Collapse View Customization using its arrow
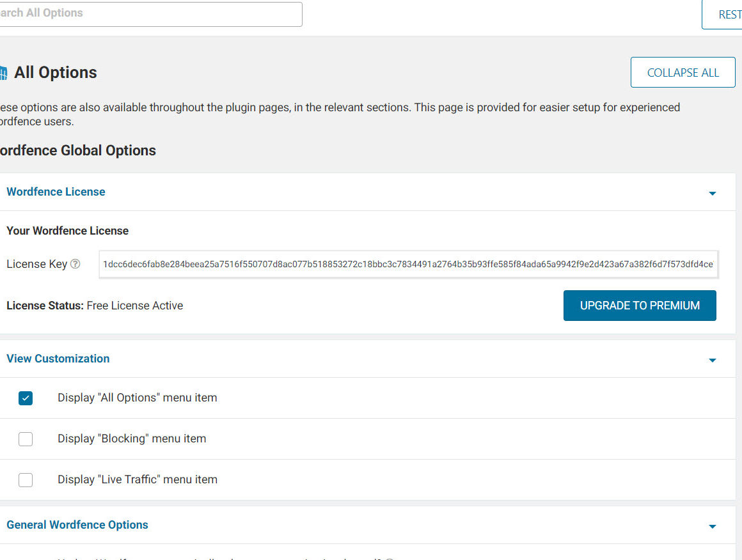 click(712, 360)
